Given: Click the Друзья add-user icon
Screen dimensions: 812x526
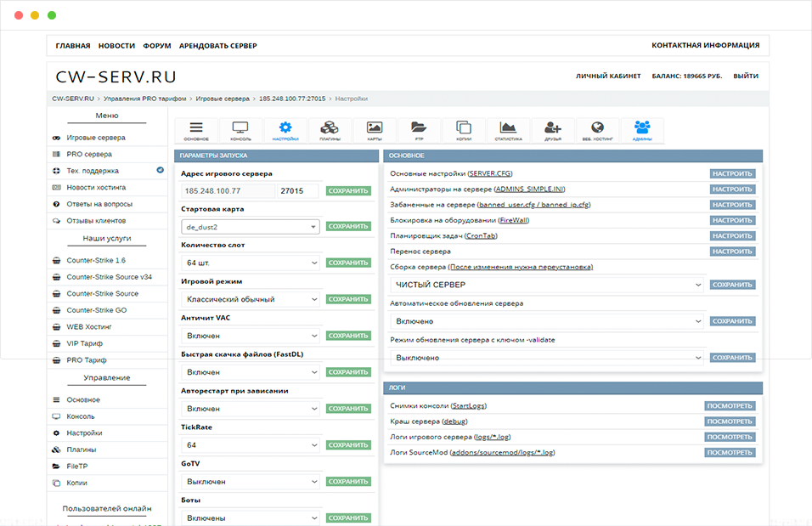Looking at the screenshot, I should tap(553, 130).
